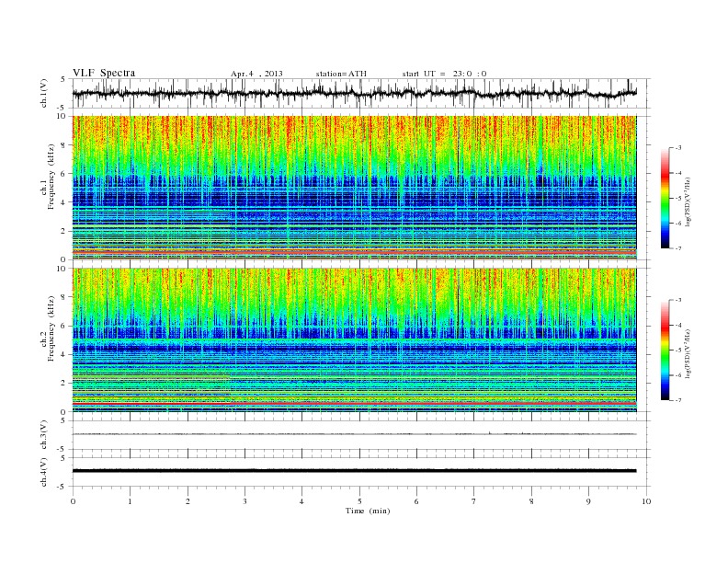Click the '2' kHz tick label of ch.2 spectrogram
728x563 pixels.
pos(64,384)
